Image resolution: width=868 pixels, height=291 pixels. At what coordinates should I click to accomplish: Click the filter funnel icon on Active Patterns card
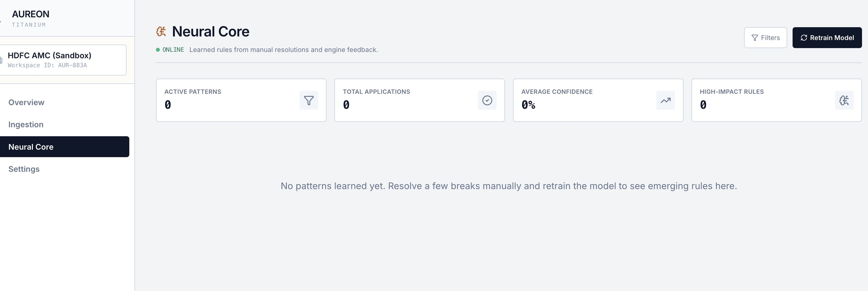click(308, 100)
